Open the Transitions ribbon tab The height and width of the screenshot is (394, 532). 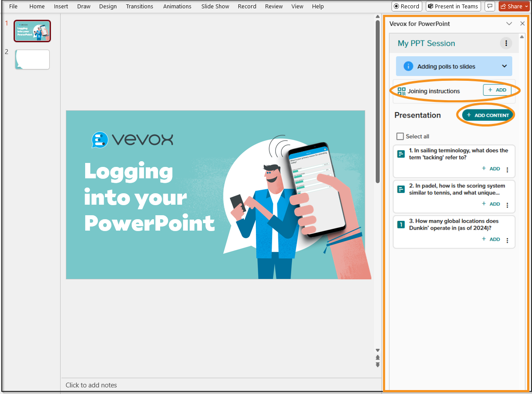pos(140,6)
